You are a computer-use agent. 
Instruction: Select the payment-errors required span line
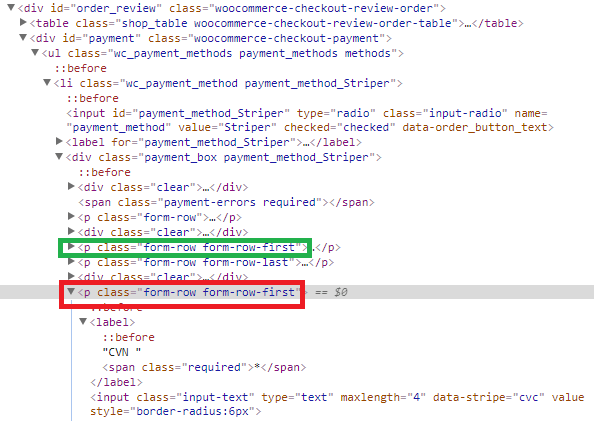(x=227, y=202)
